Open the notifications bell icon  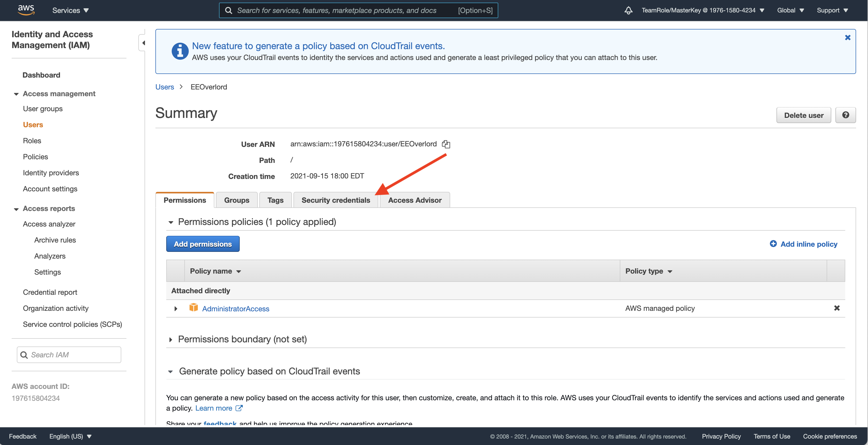pos(628,10)
